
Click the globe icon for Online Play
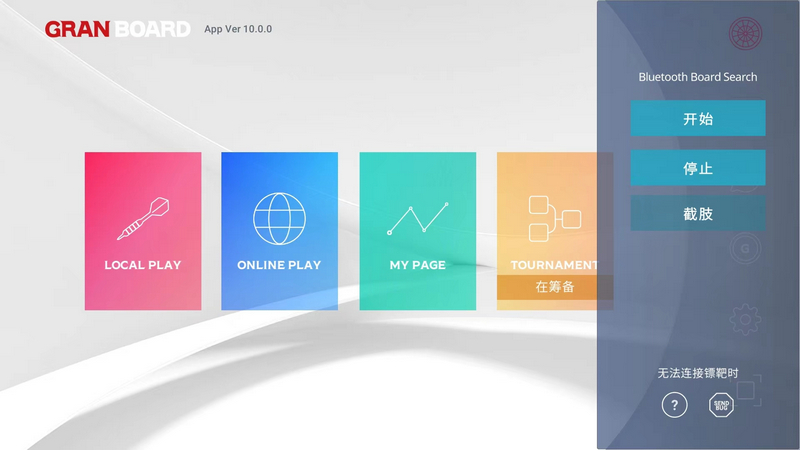(x=279, y=219)
